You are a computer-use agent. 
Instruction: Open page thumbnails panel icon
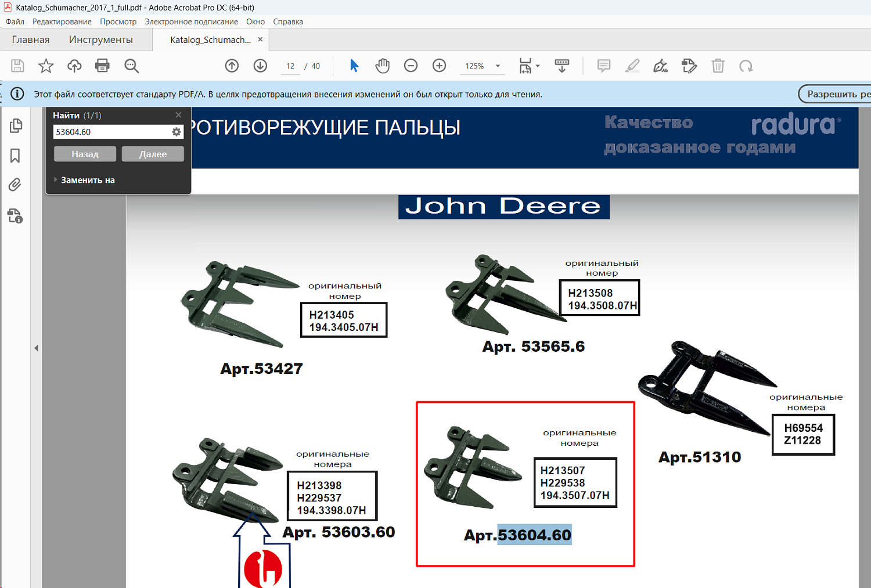click(16, 125)
